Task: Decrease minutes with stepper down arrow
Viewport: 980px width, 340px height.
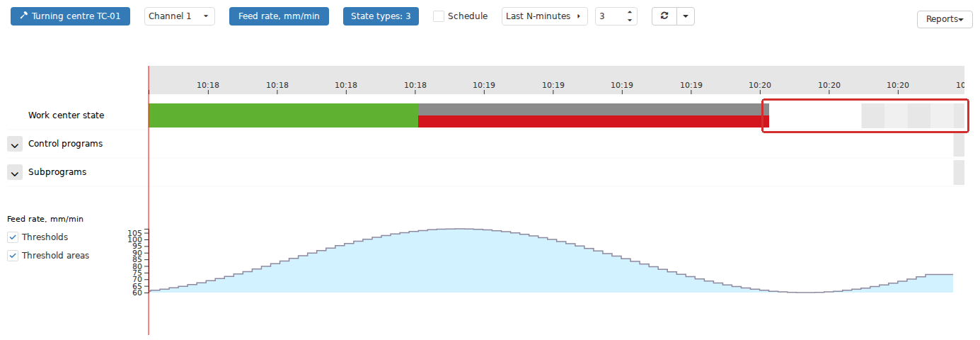Action: tap(630, 20)
